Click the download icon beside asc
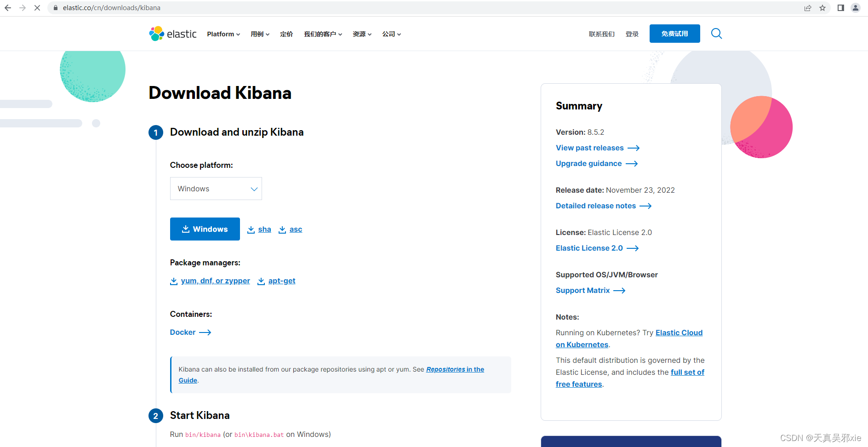 [282, 229]
